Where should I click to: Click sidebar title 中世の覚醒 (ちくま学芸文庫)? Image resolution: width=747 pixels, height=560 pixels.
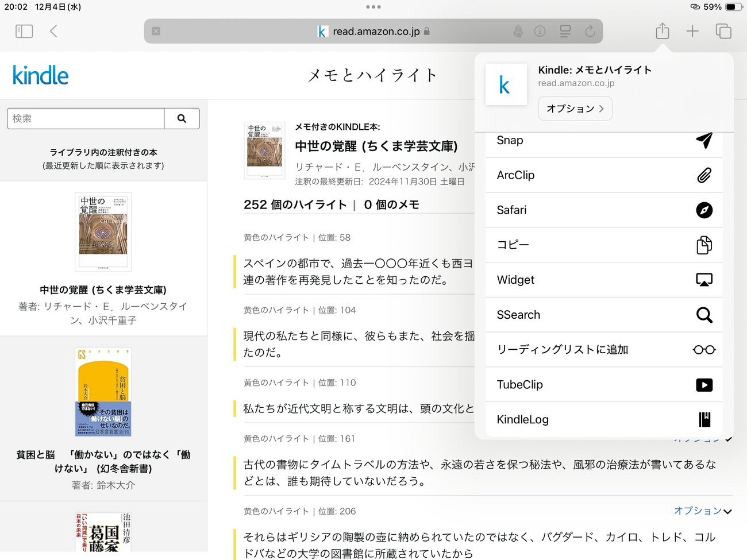point(103,290)
